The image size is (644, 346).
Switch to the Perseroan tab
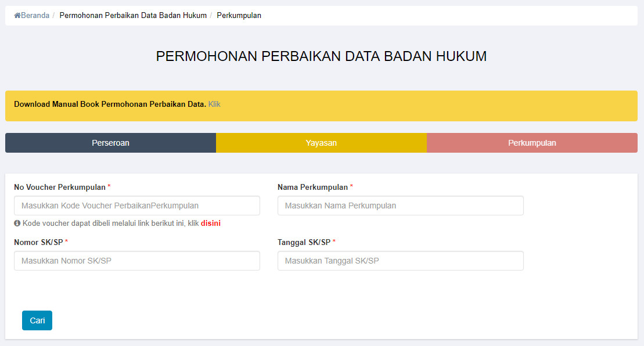tap(110, 143)
